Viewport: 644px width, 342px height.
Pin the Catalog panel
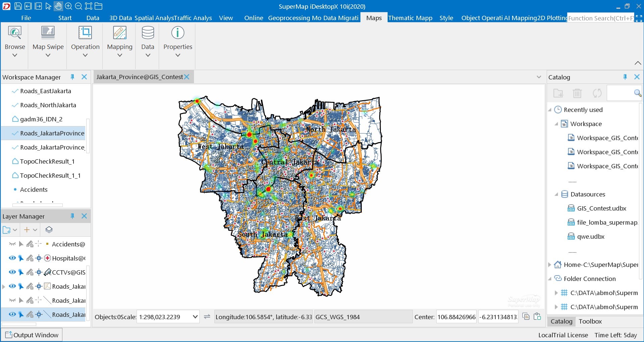625,77
